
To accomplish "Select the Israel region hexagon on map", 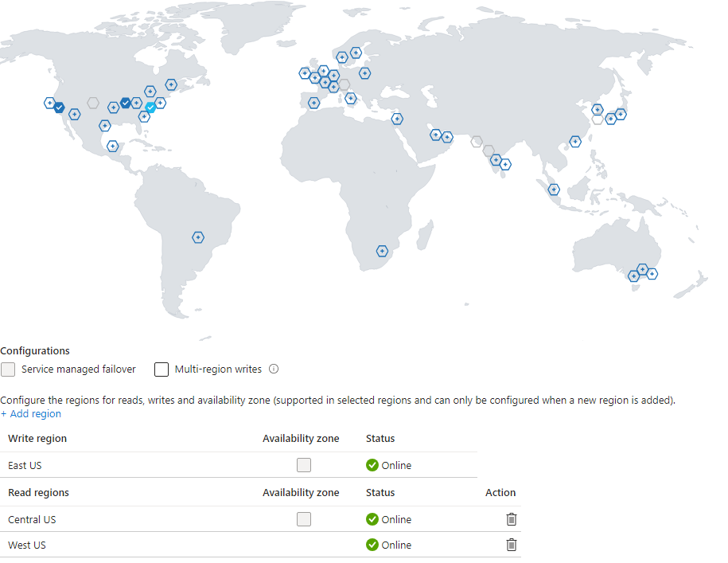I will (x=397, y=119).
